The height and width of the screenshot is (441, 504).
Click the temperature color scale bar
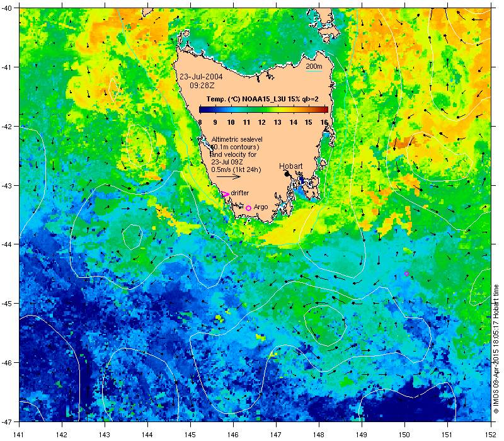click(x=263, y=110)
